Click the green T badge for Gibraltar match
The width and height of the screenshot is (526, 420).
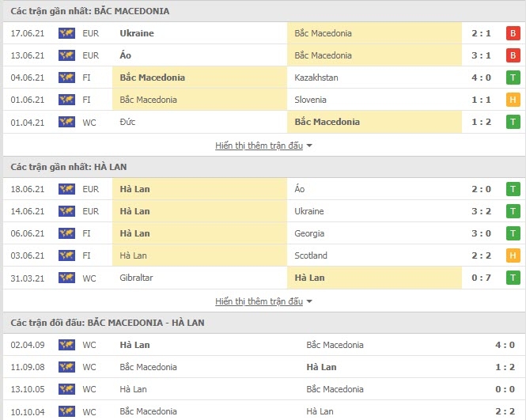pos(513,278)
